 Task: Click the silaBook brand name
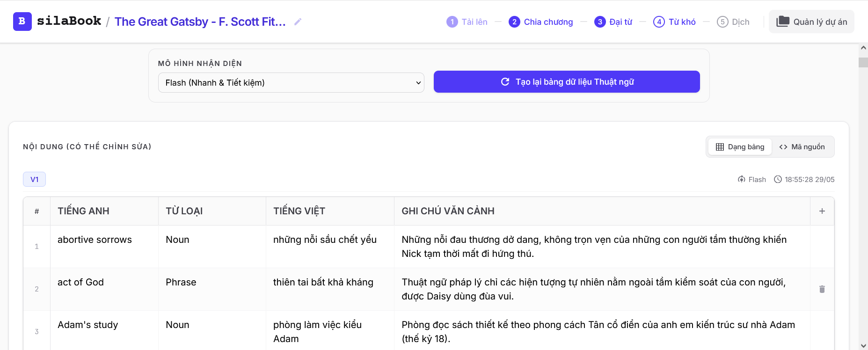[69, 21]
